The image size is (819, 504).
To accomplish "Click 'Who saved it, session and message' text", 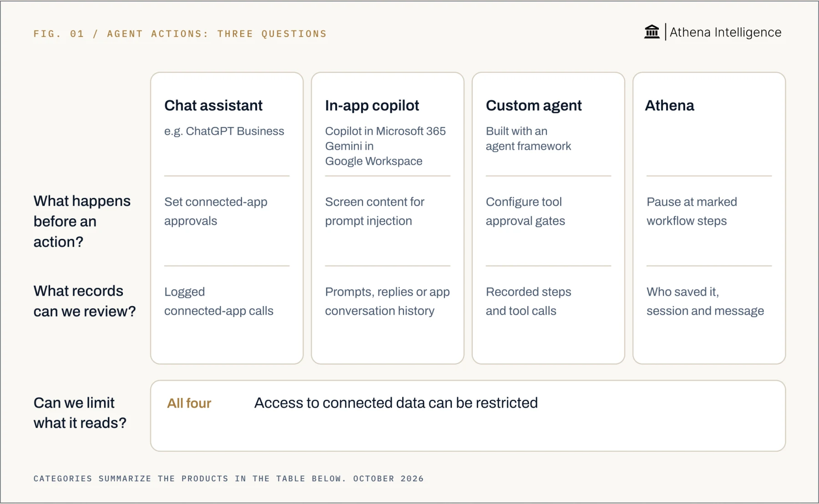I will click(x=705, y=302).
